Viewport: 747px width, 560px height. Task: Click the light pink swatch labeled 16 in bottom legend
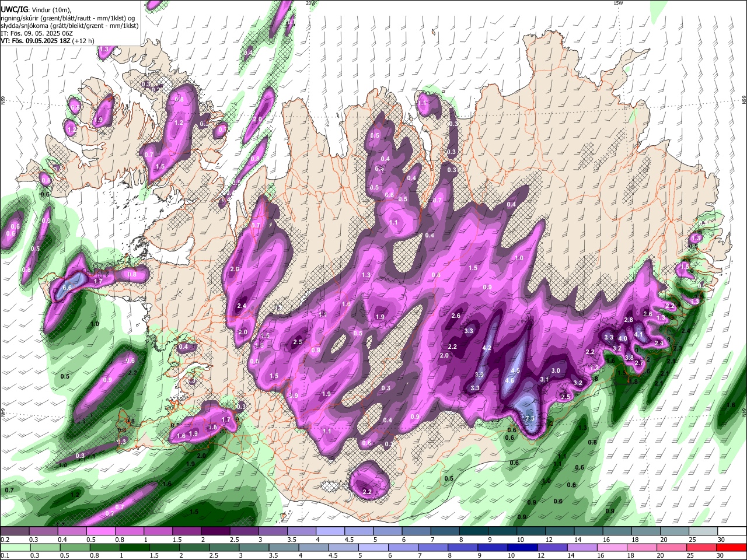tap(611, 547)
